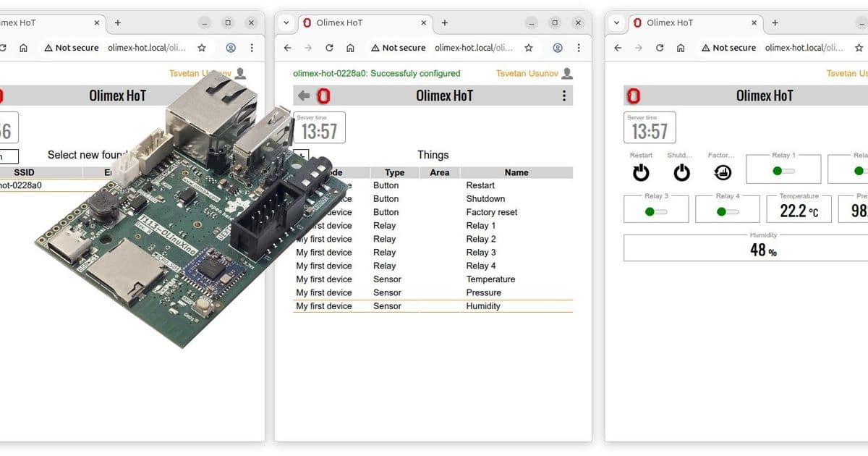868x456 pixels.
Task: Click Not secure badge in dashboard window
Action: 728,48
